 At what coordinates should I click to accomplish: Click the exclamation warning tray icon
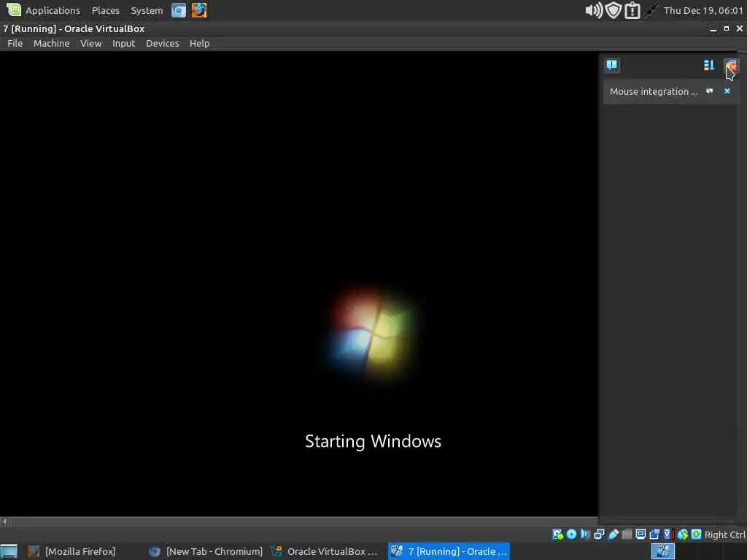click(x=632, y=10)
